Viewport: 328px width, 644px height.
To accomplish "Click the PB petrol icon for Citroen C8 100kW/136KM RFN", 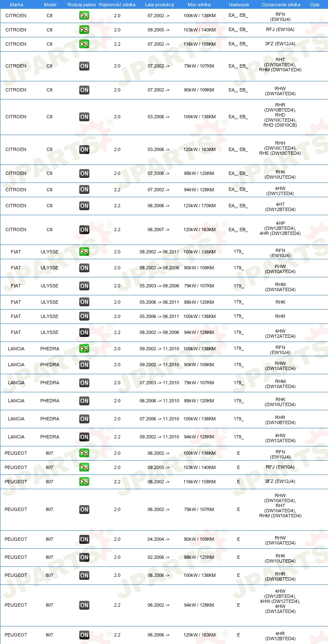I will (84, 16).
